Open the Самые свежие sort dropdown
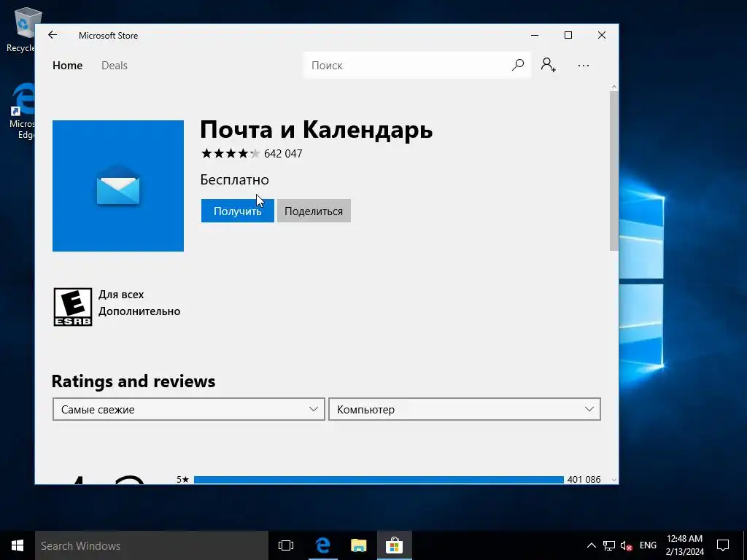This screenshot has width=747, height=560. pyautogui.click(x=189, y=409)
